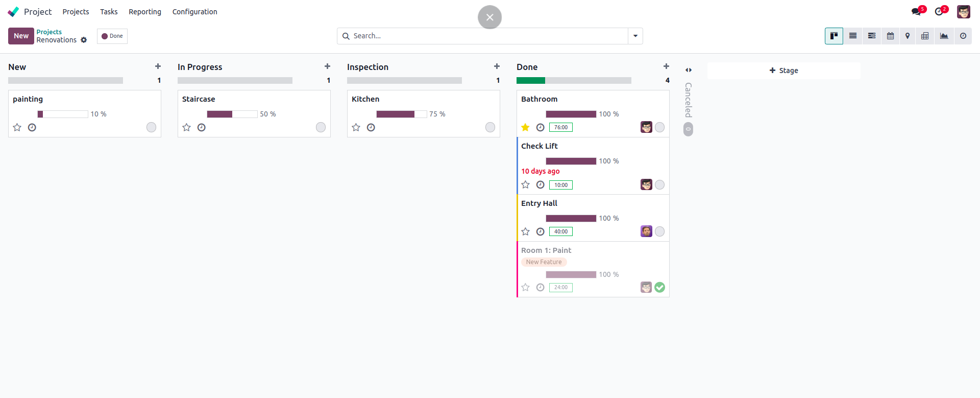Switch to the calendar view
Image resolution: width=980 pixels, height=398 pixels.
click(890, 36)
